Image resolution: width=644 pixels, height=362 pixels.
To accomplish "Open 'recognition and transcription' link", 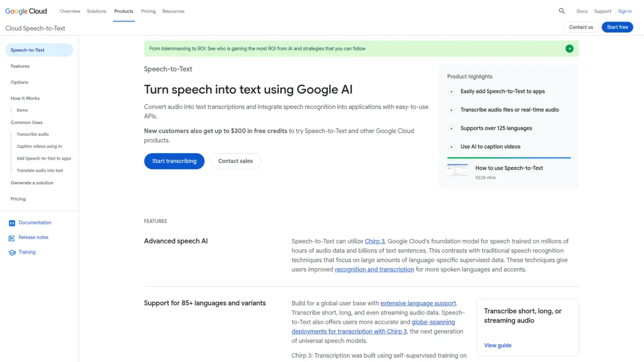I will point(374,269).
